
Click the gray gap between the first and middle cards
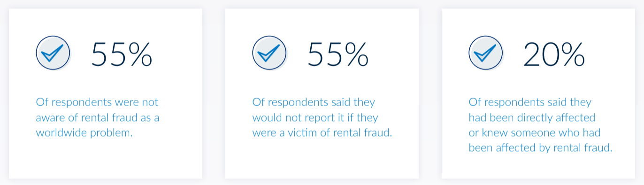pos(214,93)
